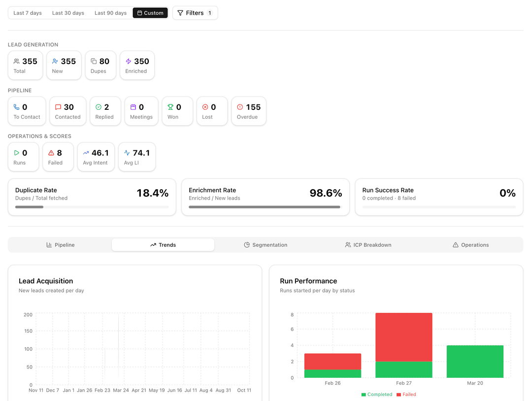
Task: Select the Last 90 days range
Action: tap(111, 13)
